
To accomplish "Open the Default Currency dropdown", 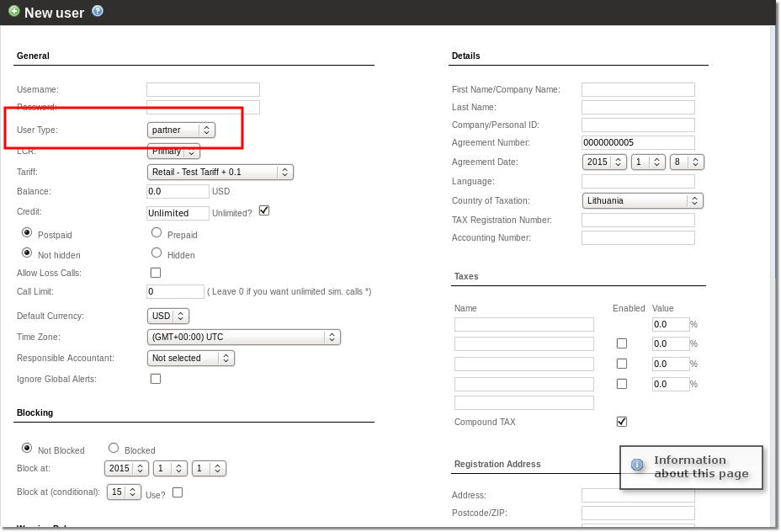I will click(x=167, y=317).
